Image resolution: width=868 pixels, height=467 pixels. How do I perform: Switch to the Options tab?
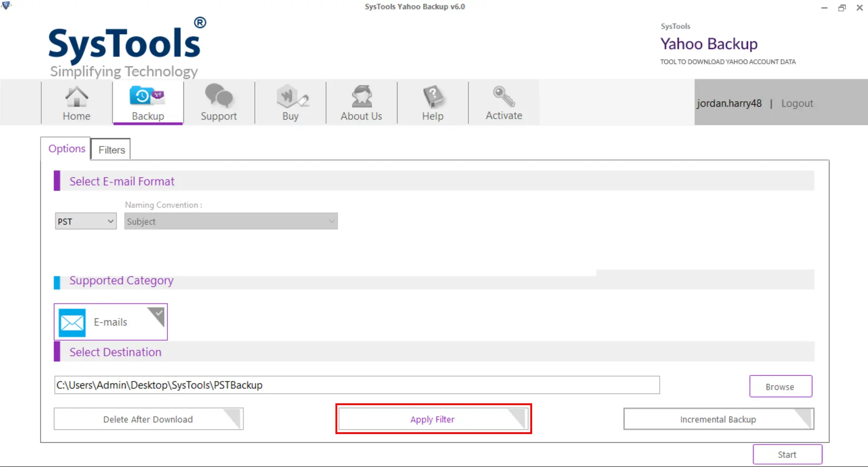(66, 149)
